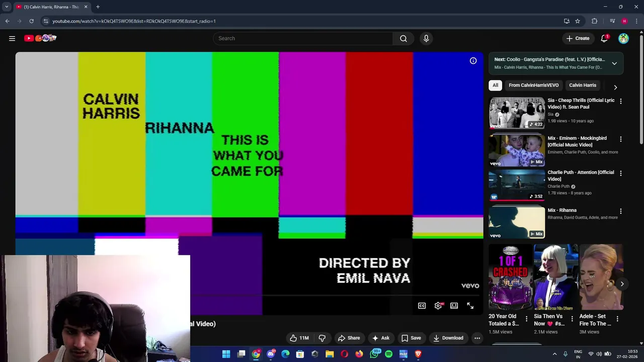644x362 pixels.
Task: Open more actions below the video
Action: (477, 338)
